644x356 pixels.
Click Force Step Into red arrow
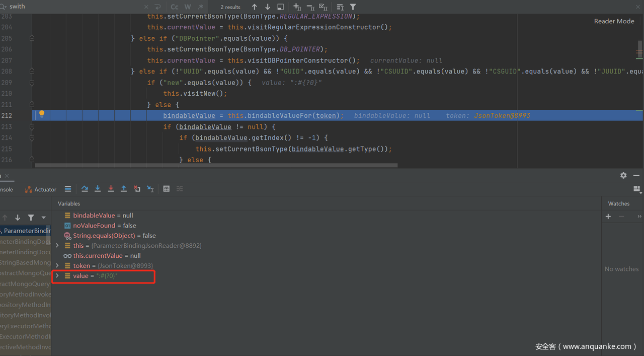point(111,189)
